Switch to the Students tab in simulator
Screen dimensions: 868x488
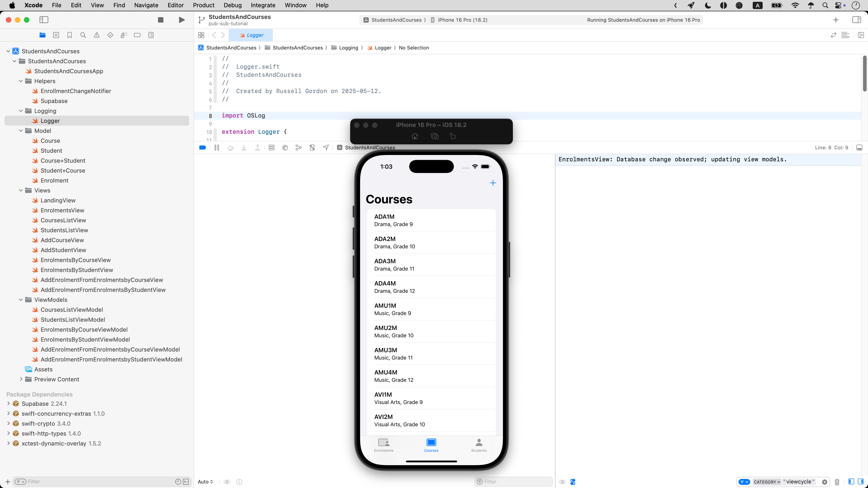479,445
